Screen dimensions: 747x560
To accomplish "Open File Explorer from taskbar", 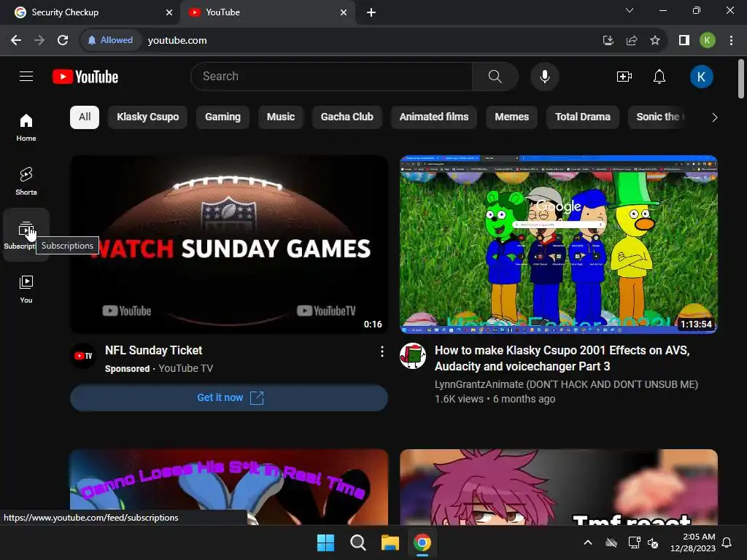I will (x=390, y=542).
